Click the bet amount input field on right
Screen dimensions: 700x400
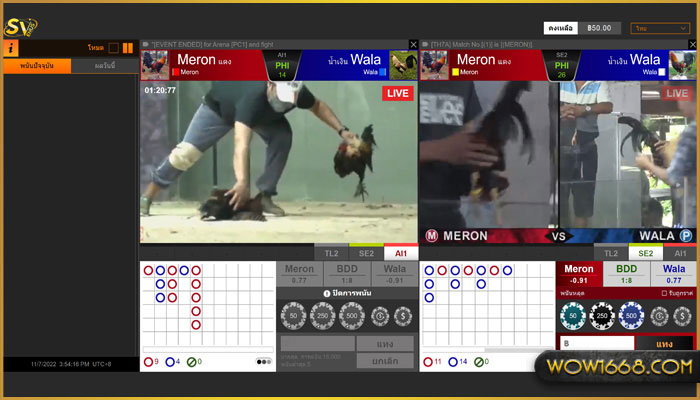pyautogui.click(x=596, y=343)
